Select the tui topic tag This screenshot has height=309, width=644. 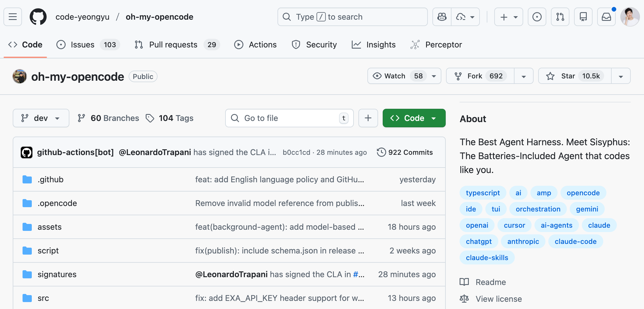(496, 209)
